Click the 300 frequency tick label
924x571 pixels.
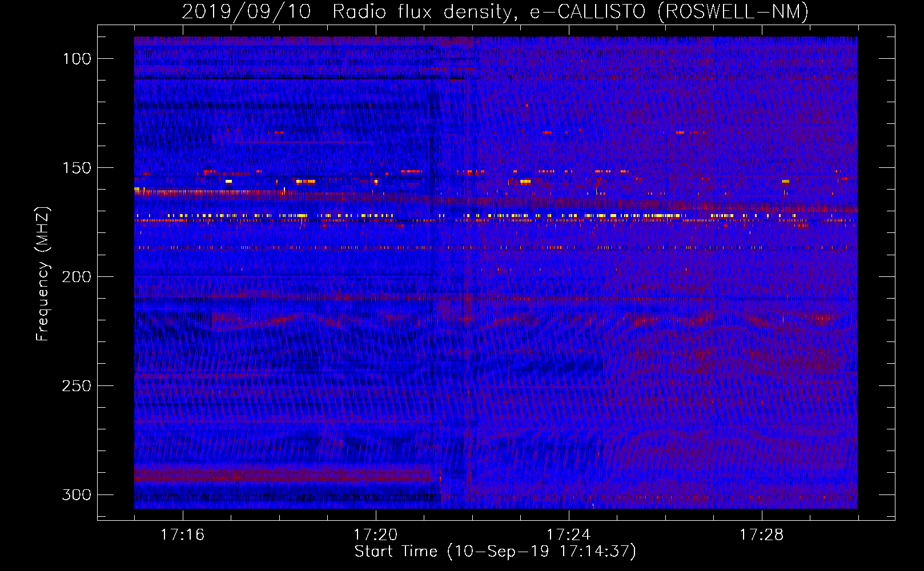(76, 494)
